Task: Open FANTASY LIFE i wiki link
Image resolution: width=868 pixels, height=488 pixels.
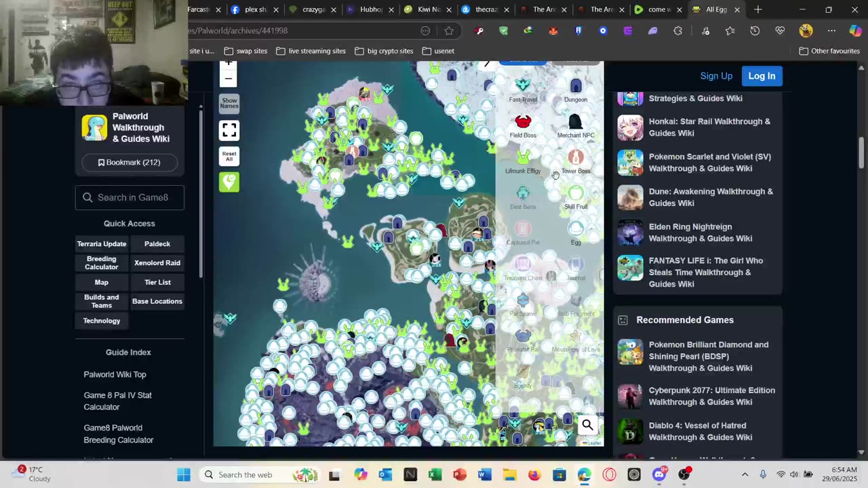Action: (706, 272)
